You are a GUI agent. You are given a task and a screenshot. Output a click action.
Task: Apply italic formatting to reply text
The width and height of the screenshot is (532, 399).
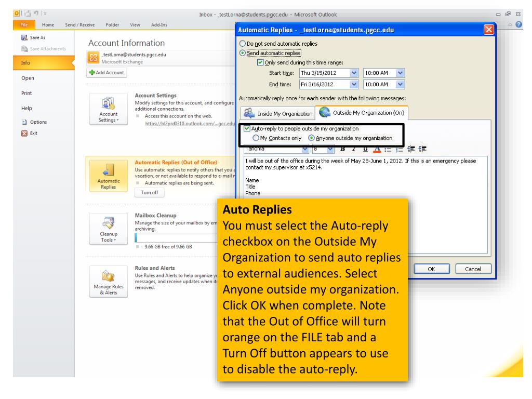click(353, 149)
